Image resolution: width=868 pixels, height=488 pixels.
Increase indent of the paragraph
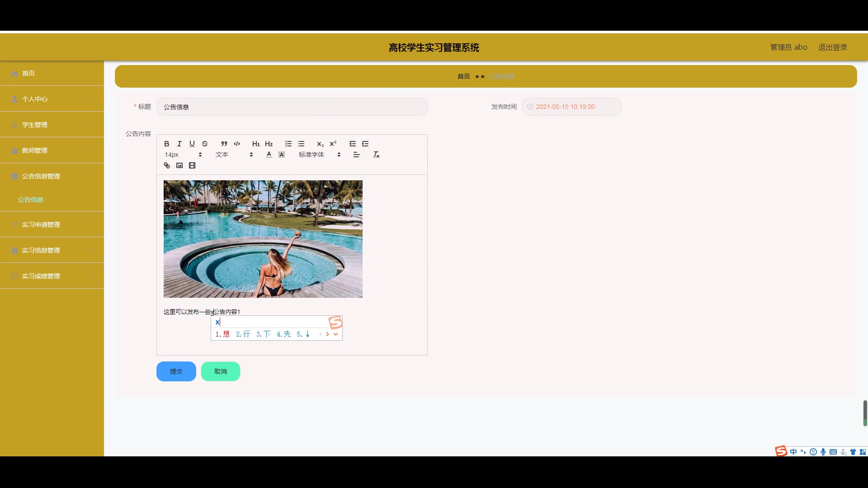(365, 144)
